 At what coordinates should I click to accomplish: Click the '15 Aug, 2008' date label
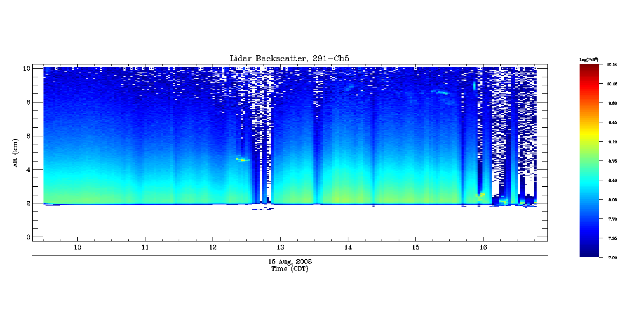pyautogui.click(x=290, y=261)
